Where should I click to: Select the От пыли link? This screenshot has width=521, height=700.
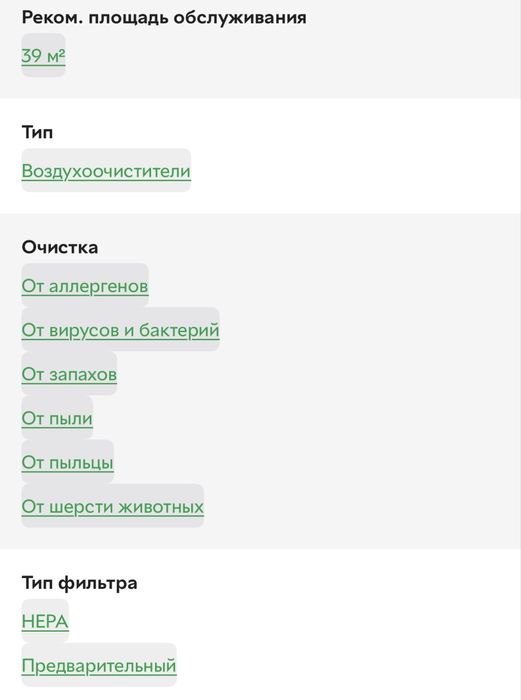57,418
